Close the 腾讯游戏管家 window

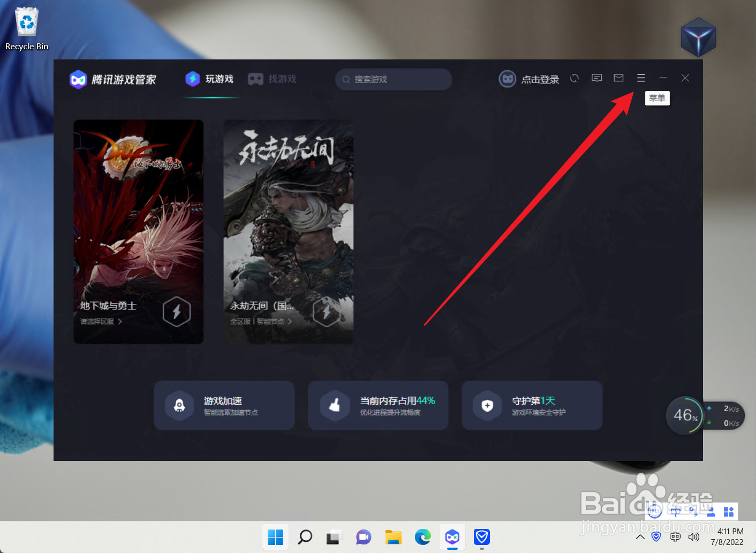pos(685,78)
